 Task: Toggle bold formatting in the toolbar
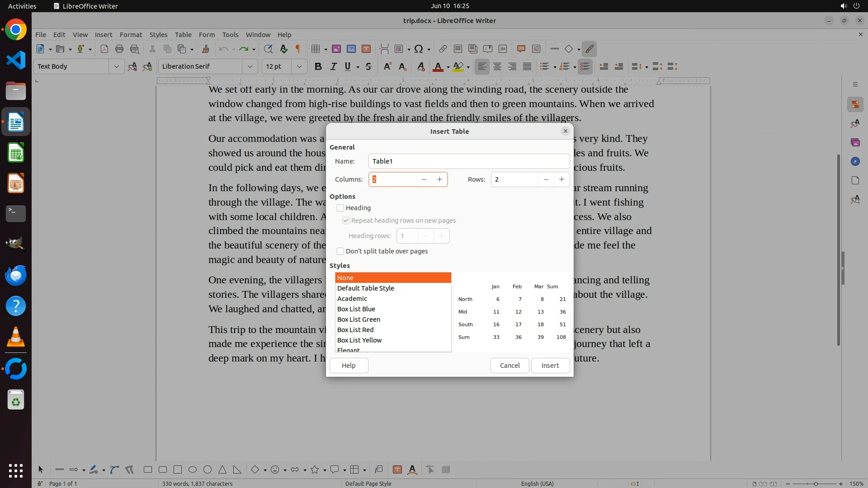(x=318, y=66)
